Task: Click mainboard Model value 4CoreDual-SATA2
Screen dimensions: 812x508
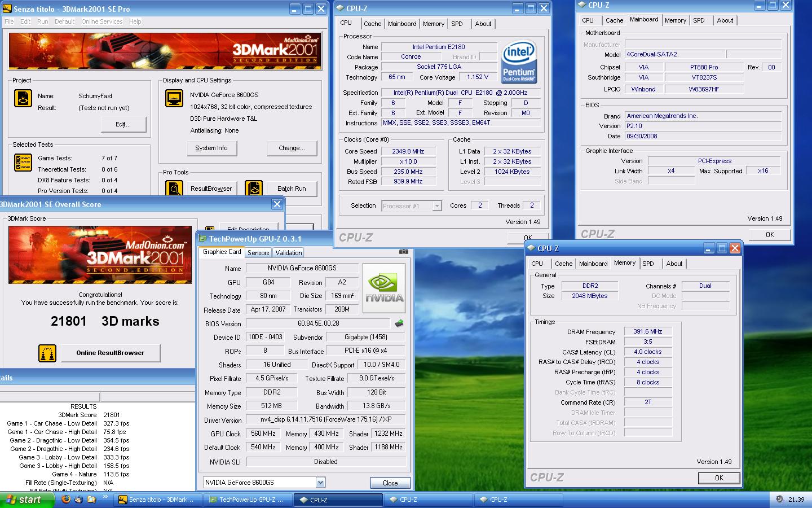Action: tap(674, 55)
